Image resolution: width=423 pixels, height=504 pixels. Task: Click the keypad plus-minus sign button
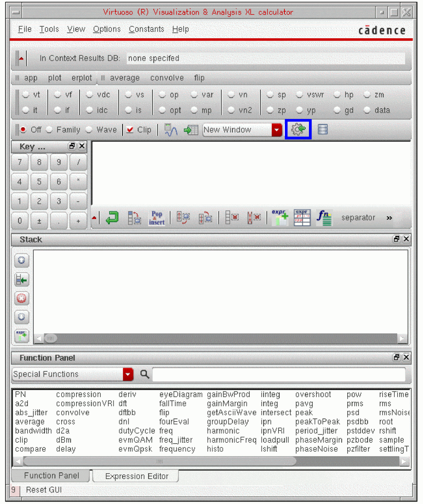[x=39, y=221]
